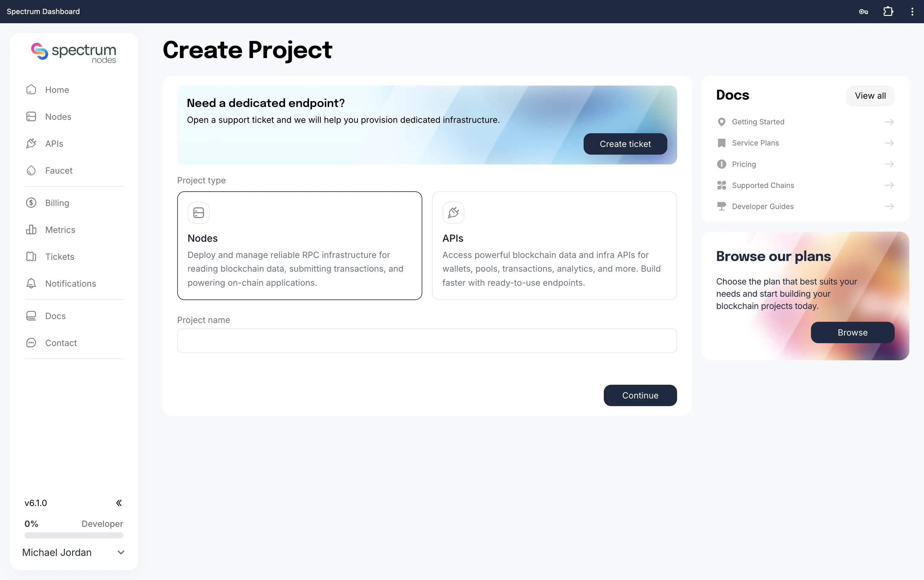Image resolution: width=924 pixels, height=580 pixels.
Task: Click the Notifications bell icon
Action: pos(31,284)
